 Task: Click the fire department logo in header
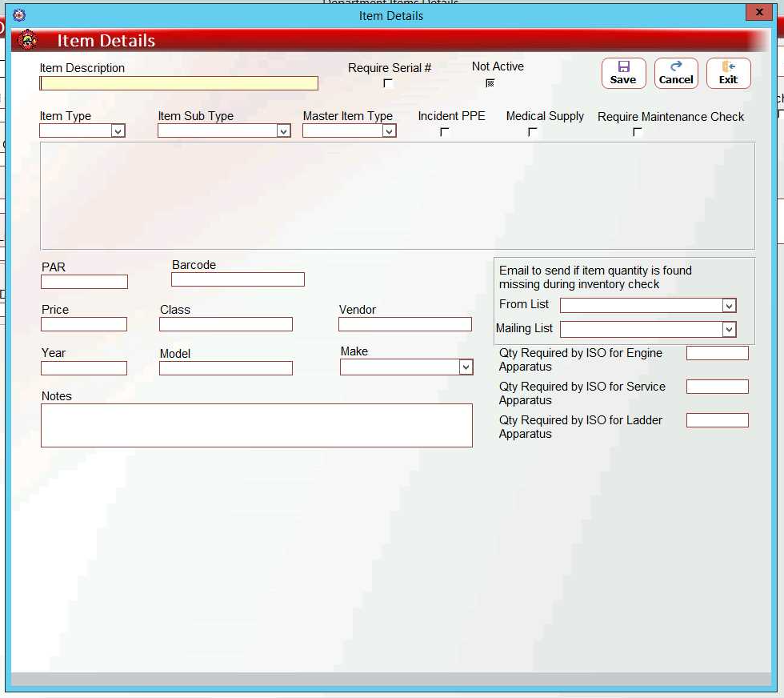[x=27, y=40]
